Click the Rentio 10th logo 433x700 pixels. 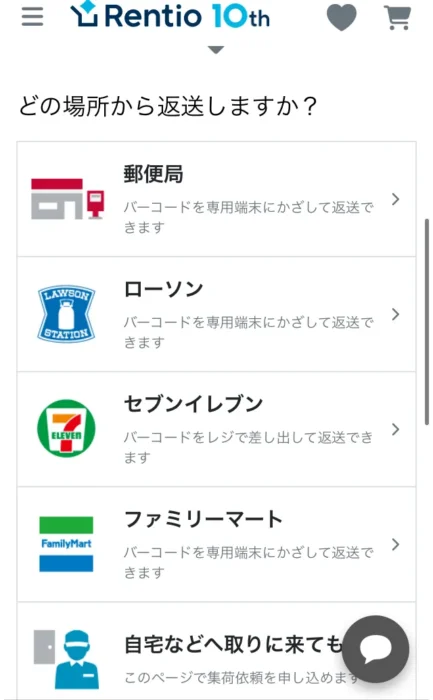pyautogui.click(x=171, y=15)
